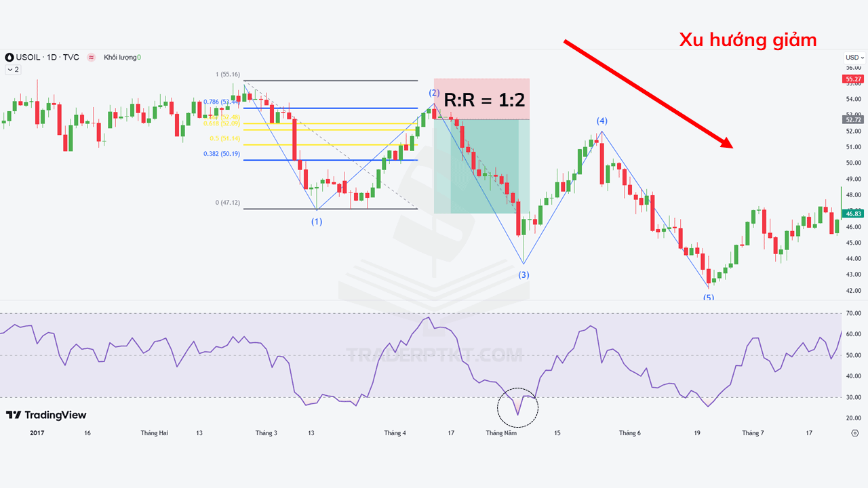Viewport: 868px width, 488px height.
Task: Click the Fibonacci 0.382 (50.19) level label
Action: pos(222,154)
